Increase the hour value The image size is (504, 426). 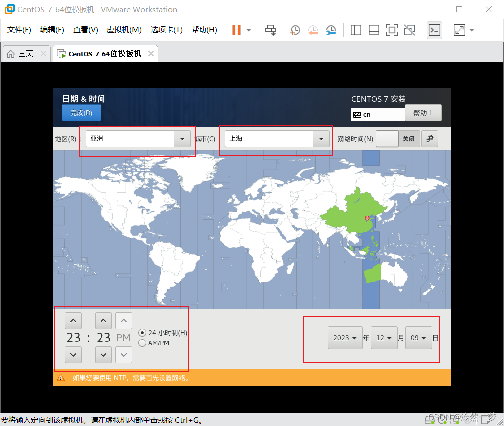73,321
